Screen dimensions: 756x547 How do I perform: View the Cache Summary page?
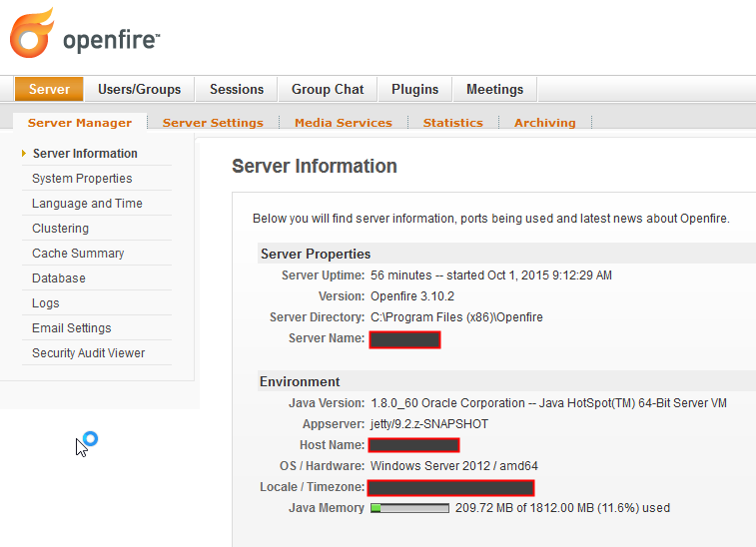click(78, 253)
